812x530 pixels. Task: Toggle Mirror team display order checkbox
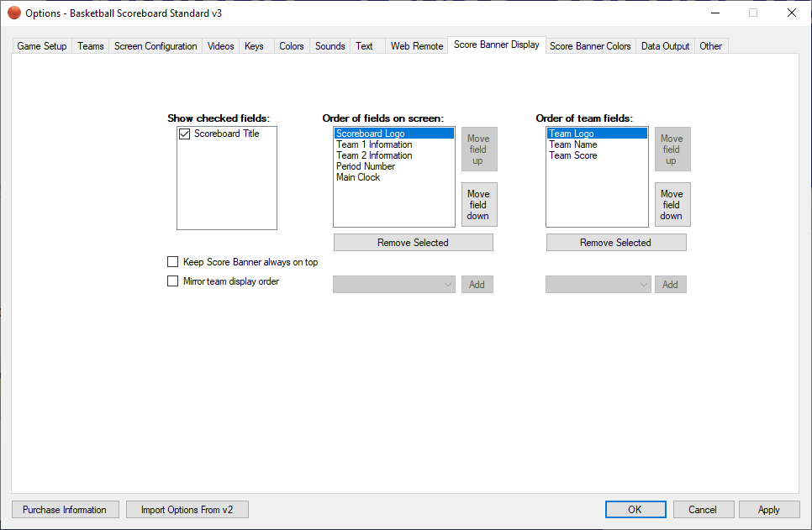coord(173,281)
